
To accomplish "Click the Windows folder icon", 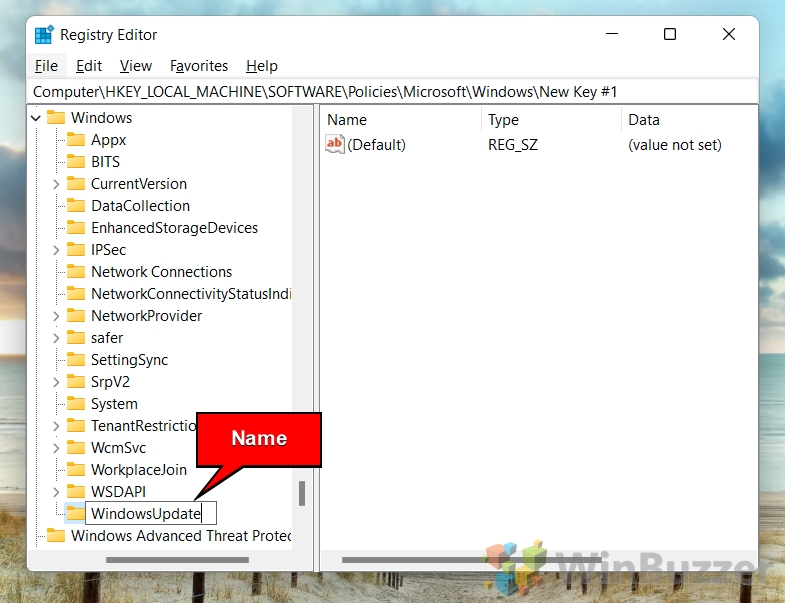I will (x=56, y=118).
